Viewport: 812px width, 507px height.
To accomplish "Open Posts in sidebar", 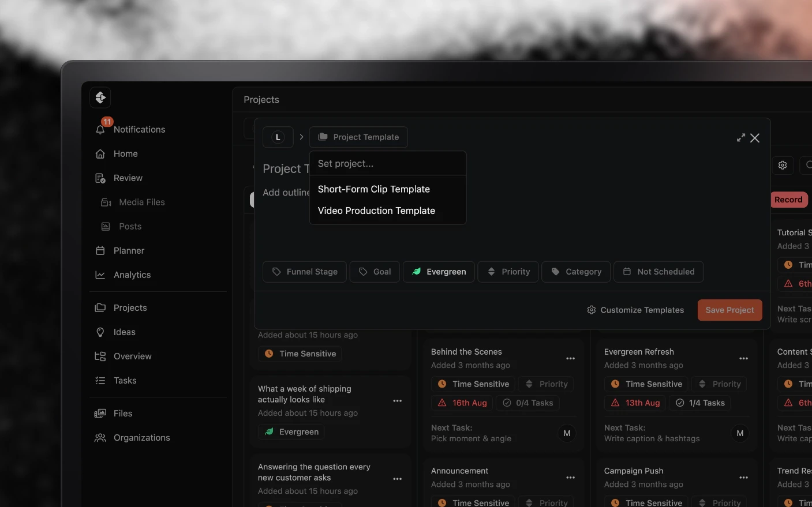I will click(130, 227).
